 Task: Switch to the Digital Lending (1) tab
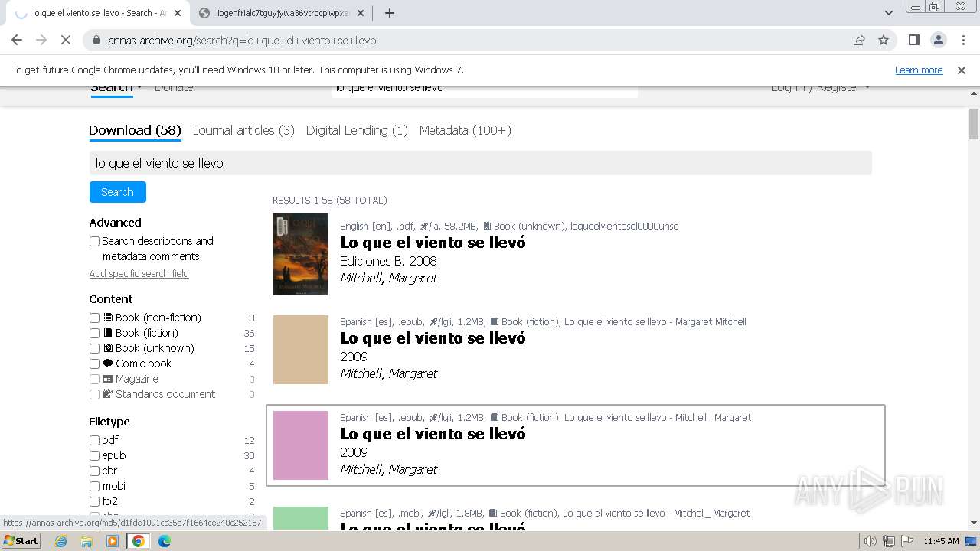[357, 130]
